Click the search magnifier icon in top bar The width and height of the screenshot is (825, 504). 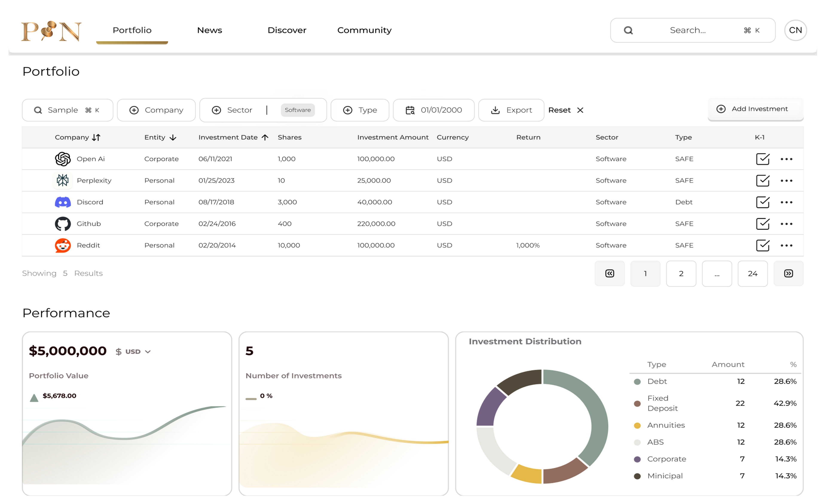click(x=628, y=31)
